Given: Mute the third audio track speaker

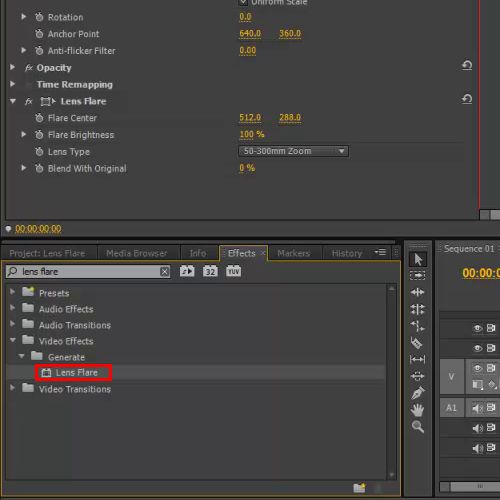Looking at the screenshot, I should 477,448.
